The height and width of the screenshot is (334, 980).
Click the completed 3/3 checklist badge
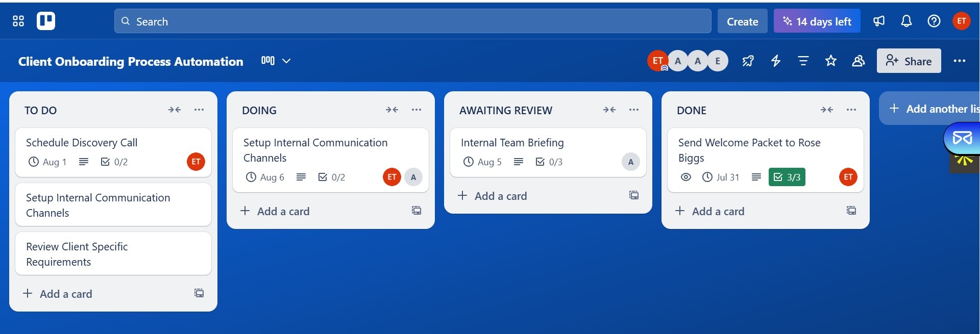click(787, 177)
